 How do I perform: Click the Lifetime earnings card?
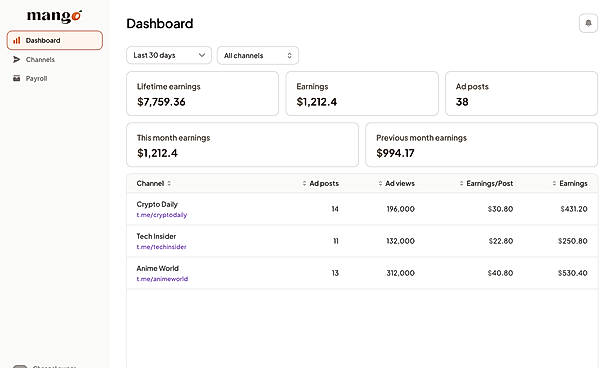[202, 93]
